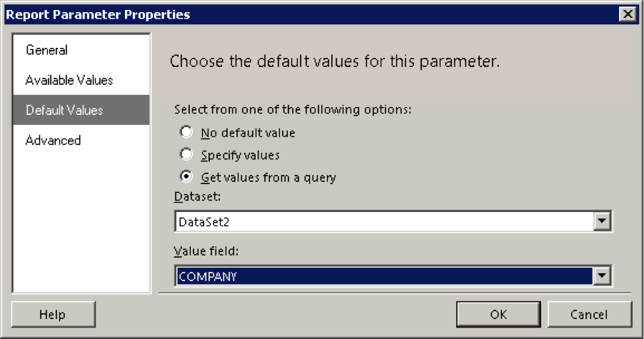This screenshot has height=339, width=644.
Task: Select the Default Values page
Action: click(x=81, y=110)
